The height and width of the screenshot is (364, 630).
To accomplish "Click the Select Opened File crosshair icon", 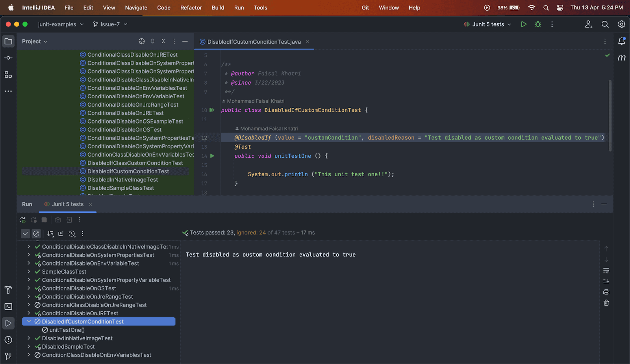I will pyautogui.click(x=142, y=41).
